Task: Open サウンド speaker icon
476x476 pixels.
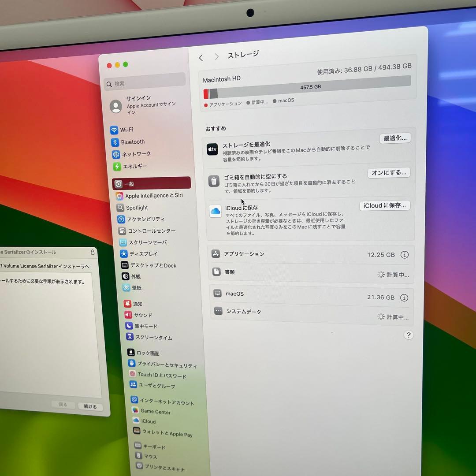Action: (128, 315)
